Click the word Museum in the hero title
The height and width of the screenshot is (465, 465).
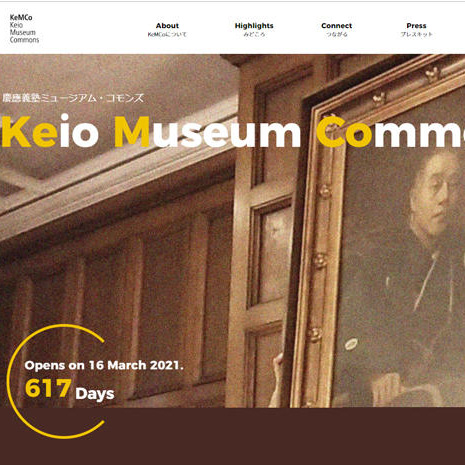[208, 132]
